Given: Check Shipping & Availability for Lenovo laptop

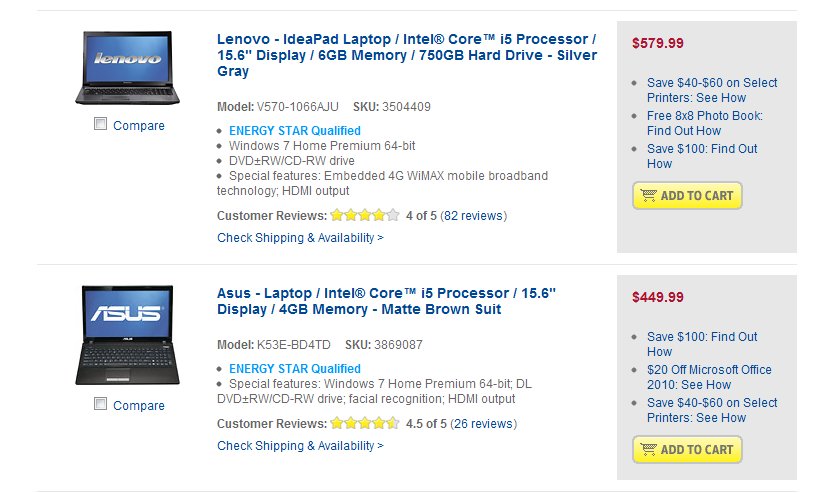Looking at the screenshot, I should pos(300,237).
